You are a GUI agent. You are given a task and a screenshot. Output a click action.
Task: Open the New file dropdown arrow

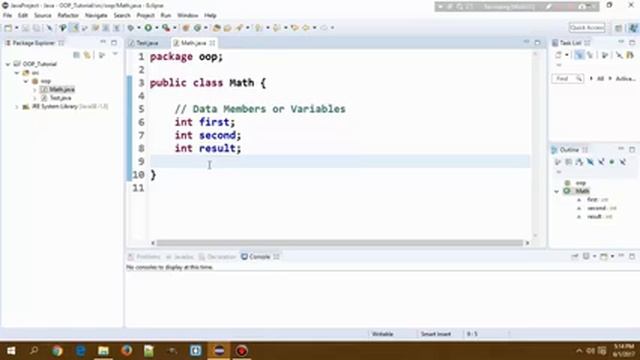pos(16,28)
